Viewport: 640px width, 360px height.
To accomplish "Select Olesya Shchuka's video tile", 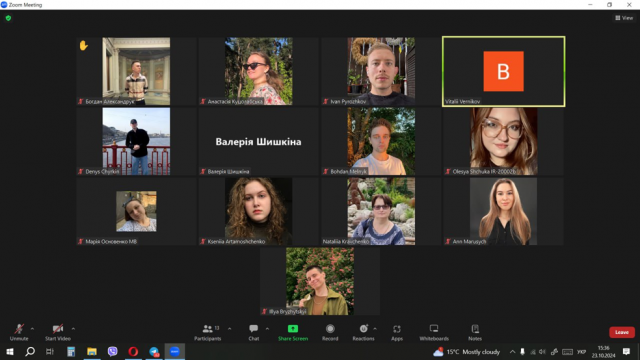I will (504, 142).
